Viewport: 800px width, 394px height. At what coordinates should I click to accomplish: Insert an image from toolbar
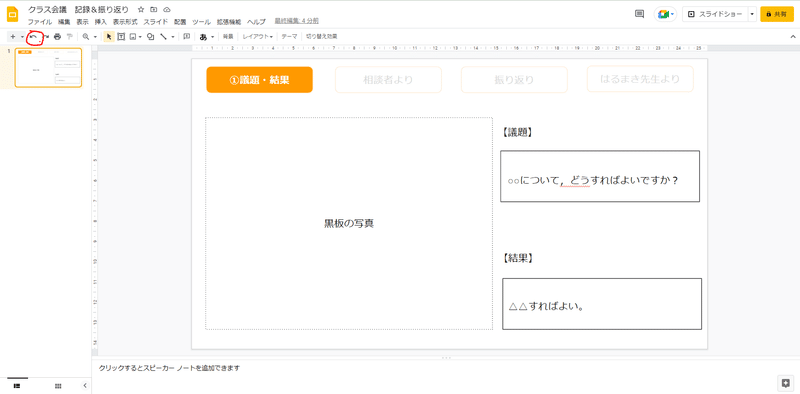tap(133, 37)
